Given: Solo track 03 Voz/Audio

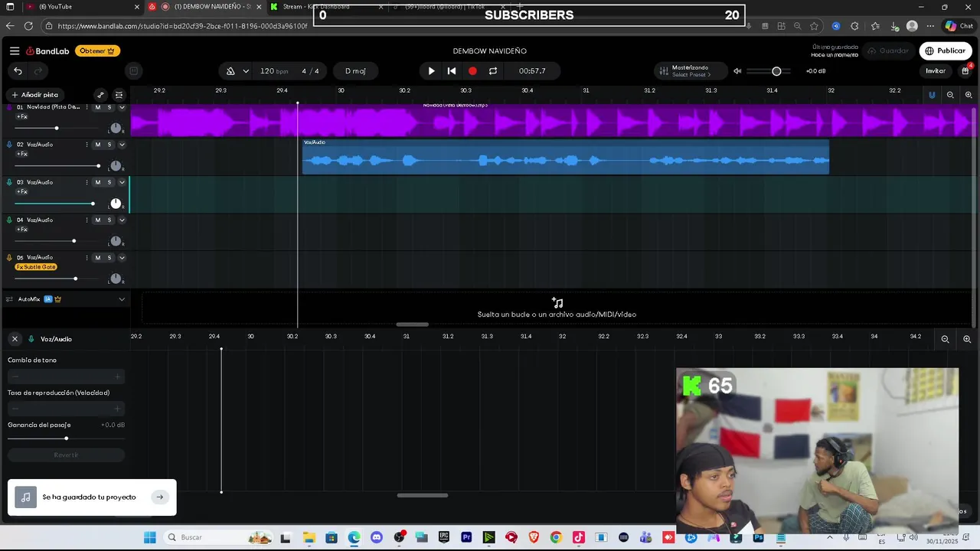Looking at the screenshot, I should click(109, 182).
